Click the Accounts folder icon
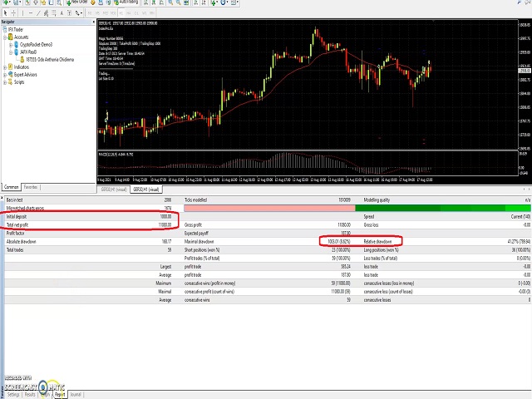 pos(11,37)
